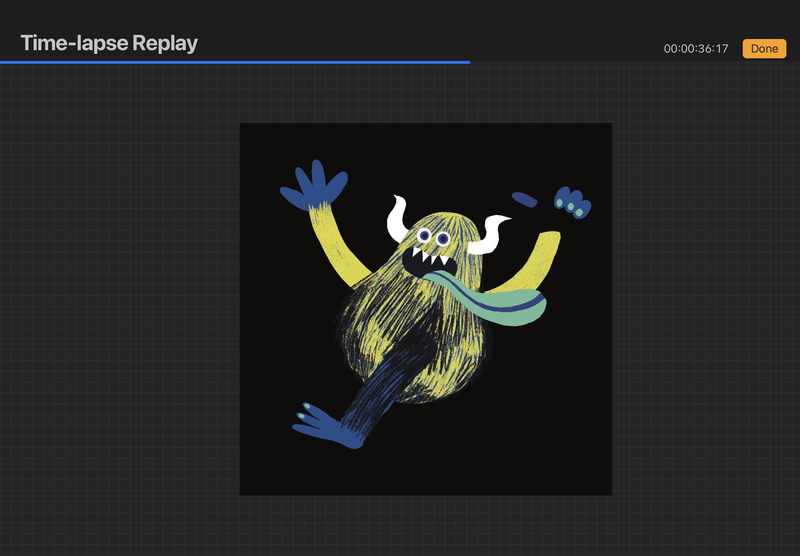Click the end of the blue progress bar
The image size is (800, 556).
pos(468,62)
